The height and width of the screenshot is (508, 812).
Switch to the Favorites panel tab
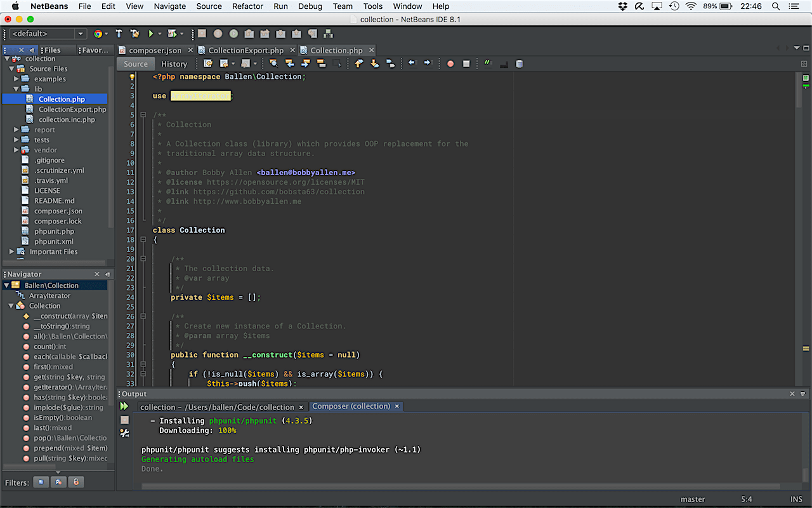click(x=96, y=50)
